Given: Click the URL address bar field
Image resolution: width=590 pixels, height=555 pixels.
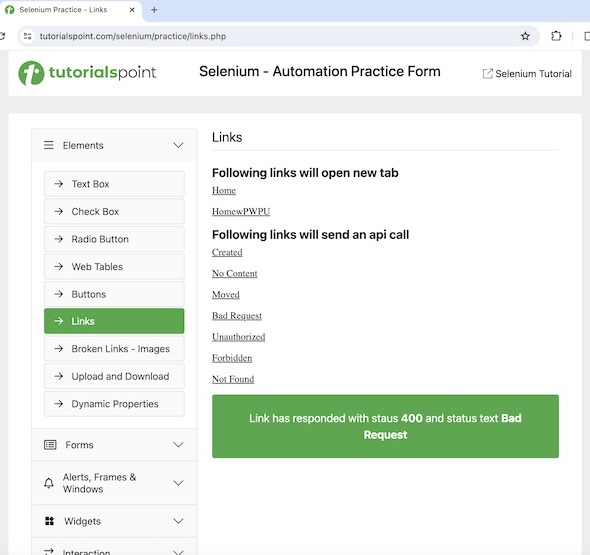Looking at the screenshot, I should (278, 36).
